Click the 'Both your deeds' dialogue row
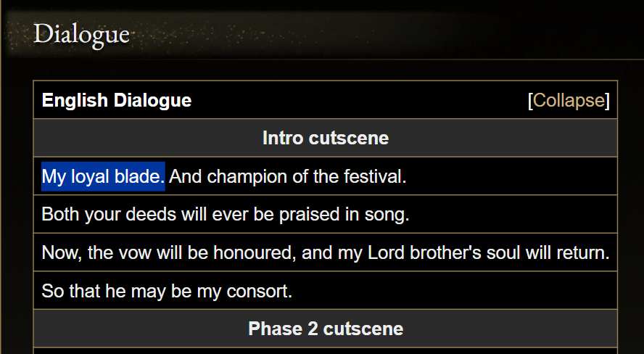The image size is (644, 354). (226, 215)
